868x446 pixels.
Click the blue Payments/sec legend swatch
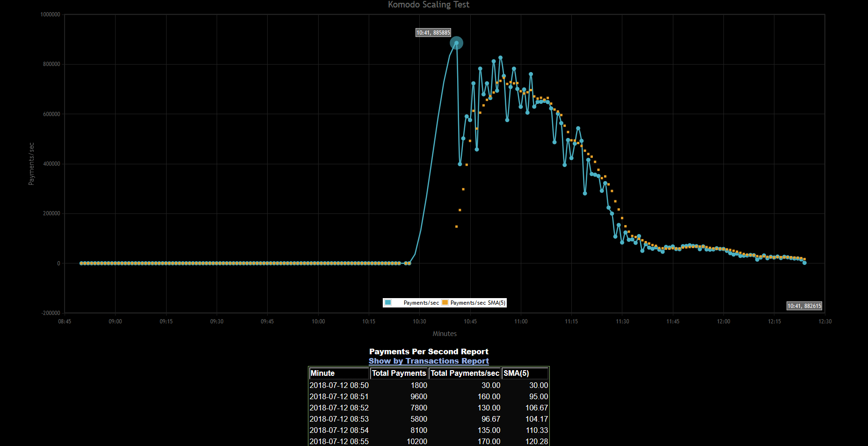tap(388, 303)
